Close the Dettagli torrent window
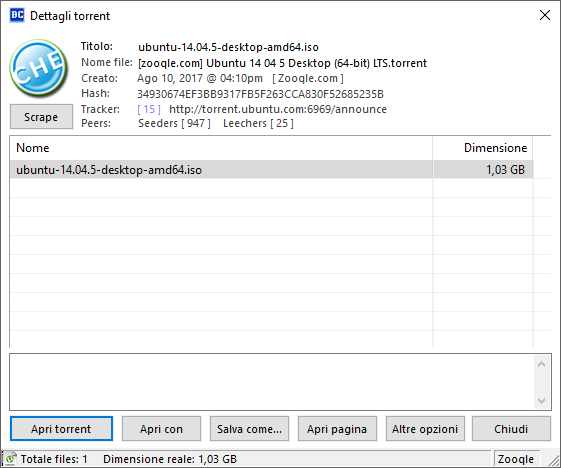This screenshot has width=561, height=468. (x=545, y=15)
